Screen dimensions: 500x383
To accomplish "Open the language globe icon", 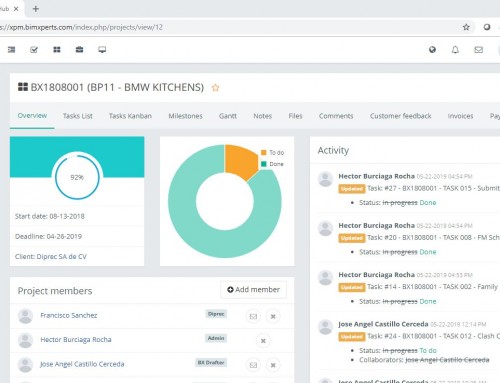I will pos(432,50).
